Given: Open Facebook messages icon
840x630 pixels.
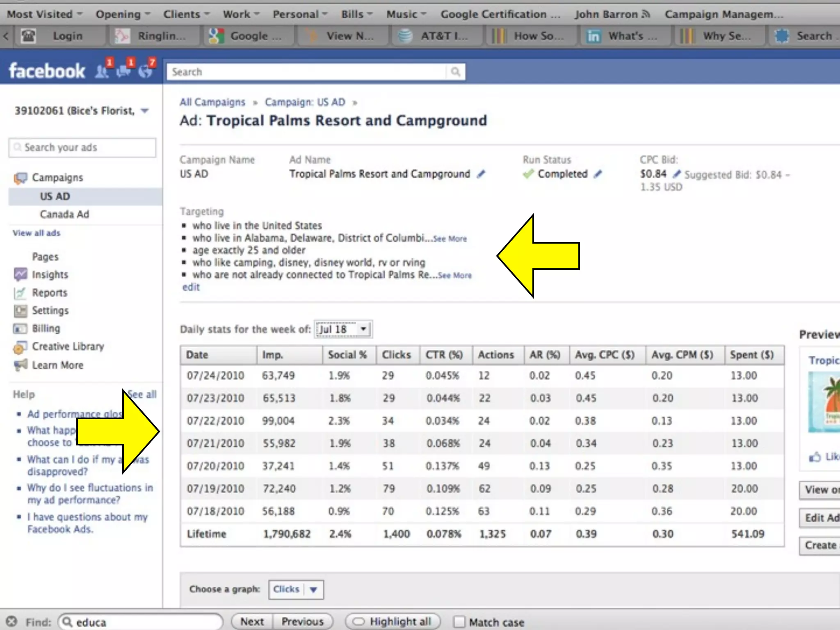Looking at the screenshot, I should point(123,71).
